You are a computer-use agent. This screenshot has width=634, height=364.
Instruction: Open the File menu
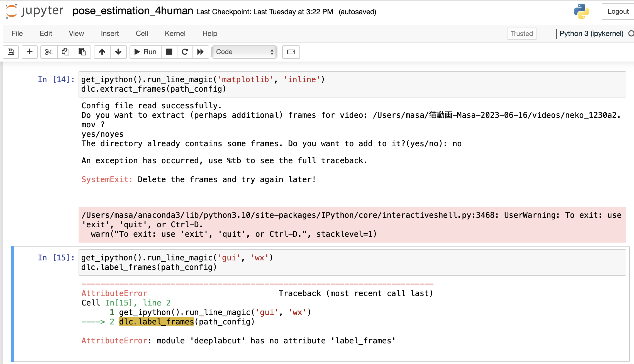coord(17,33)
